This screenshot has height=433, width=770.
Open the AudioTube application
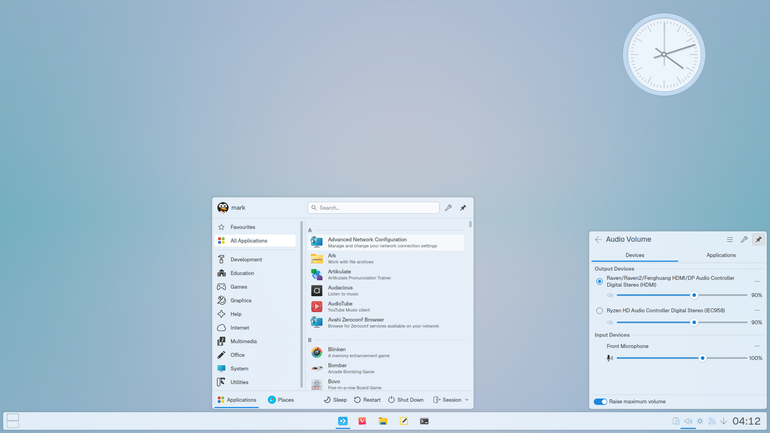[386, 306]
